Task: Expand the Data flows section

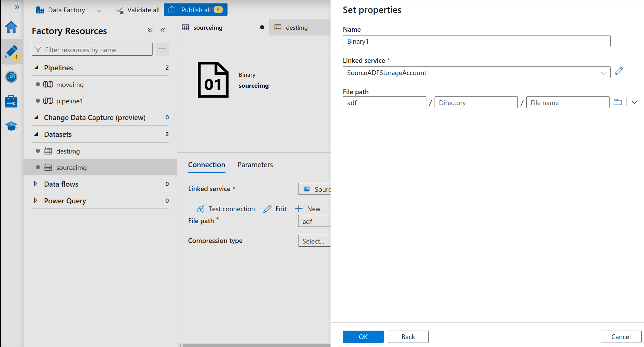Action: pos(35,184)
